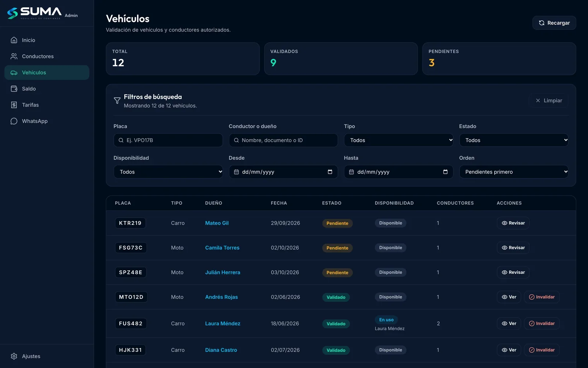
Task: Review vehicle SPZ48E
Action: pos(513,272)
